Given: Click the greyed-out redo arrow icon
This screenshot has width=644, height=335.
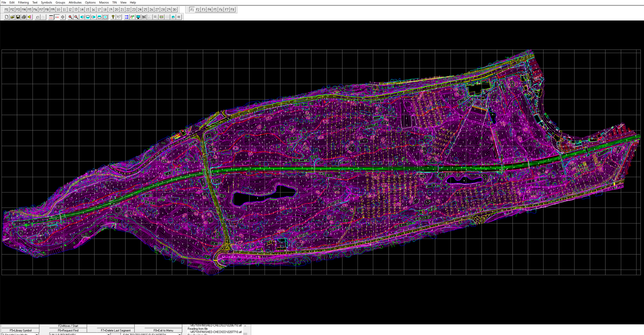Looking at the screenshot, I should point(43,17).
